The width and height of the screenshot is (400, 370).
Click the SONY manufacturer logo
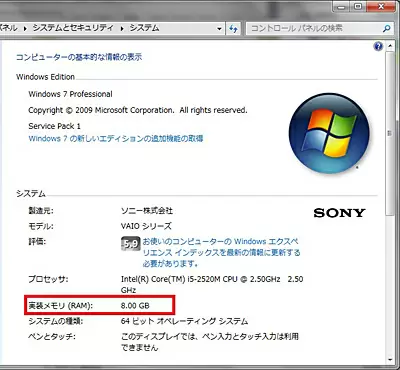click(339, 213)
